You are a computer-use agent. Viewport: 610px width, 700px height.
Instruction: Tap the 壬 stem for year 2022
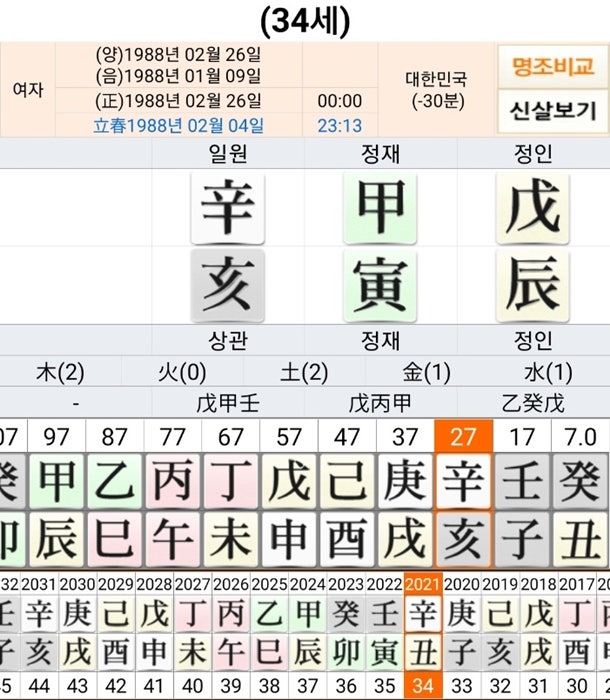[384, 614]
